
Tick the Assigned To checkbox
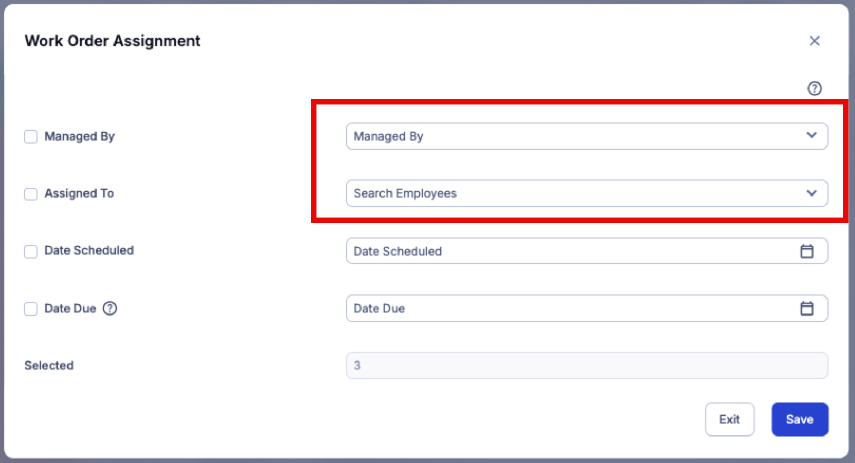tap(31, 194)
